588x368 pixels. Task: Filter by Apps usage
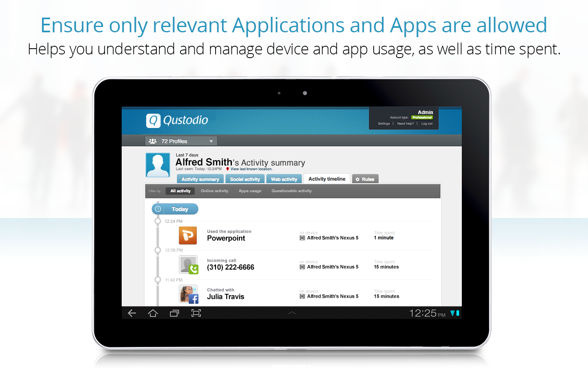250,191
